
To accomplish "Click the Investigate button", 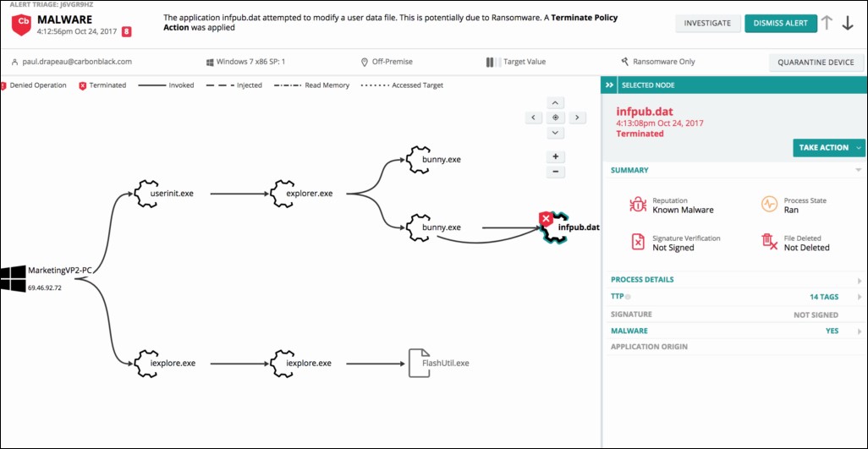I will [707, 24].
